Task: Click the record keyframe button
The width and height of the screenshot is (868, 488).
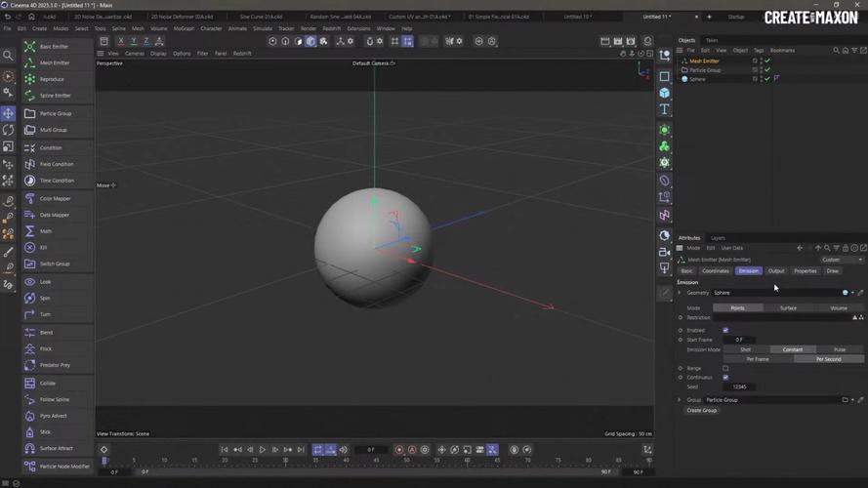Action: pyautogui.click(x=399, y=450)
